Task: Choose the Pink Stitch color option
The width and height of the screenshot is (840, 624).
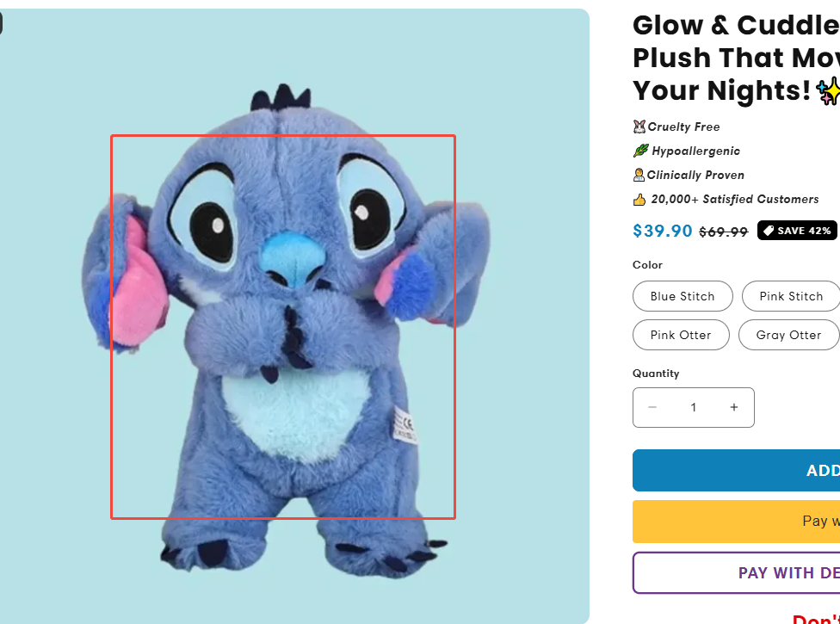Action: click(x=791, y=296)
